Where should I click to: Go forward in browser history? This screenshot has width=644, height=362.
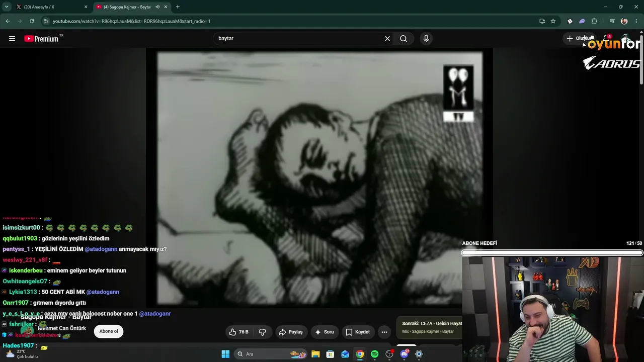pyautogui.click(x=20, y=21)
